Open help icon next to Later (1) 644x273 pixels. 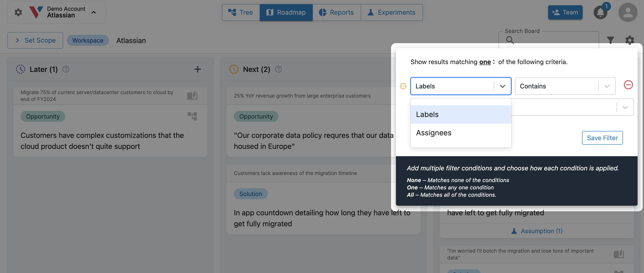click(66, 69)
